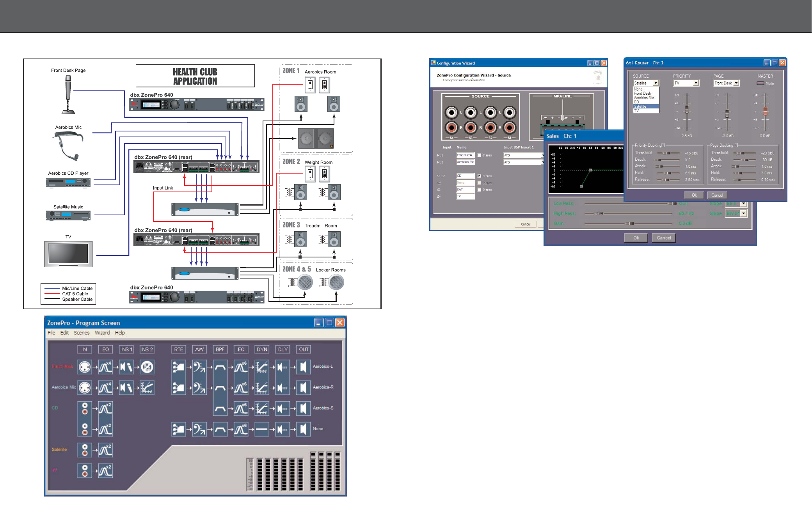Click Ok in the Sales Ch: 1 window
812x525 pixels.
pyautogui.click(x=636, y=238)
